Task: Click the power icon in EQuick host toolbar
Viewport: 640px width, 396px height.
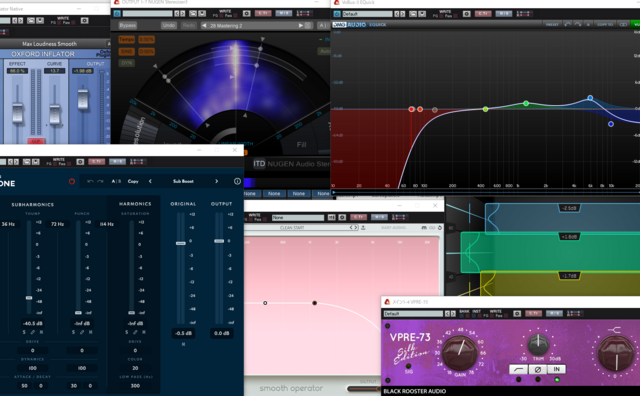Action: click(337, 14)
